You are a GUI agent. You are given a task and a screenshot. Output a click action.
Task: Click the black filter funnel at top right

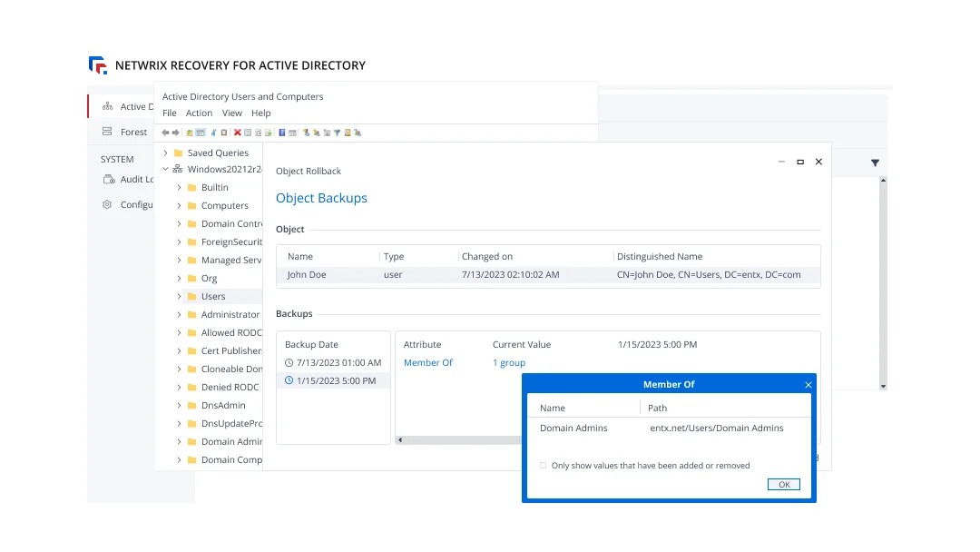pyautogui.click(x=875, y=163)
